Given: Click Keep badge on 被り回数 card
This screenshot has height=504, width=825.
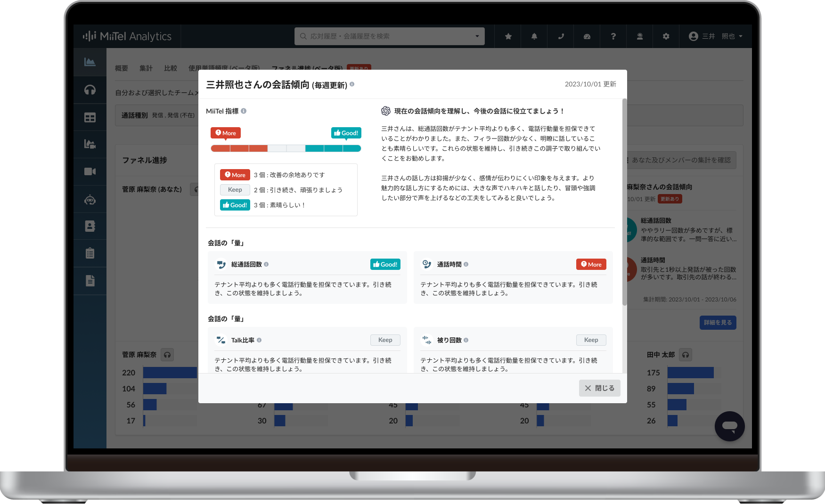Looking at the screenshot, I should click(591, 340).
